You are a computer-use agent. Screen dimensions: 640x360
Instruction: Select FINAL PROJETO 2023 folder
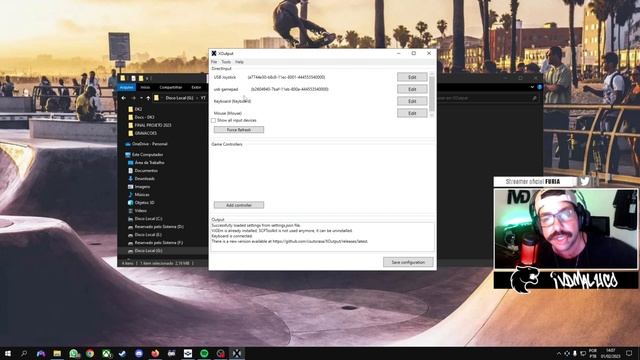click(x=153, y=125)
